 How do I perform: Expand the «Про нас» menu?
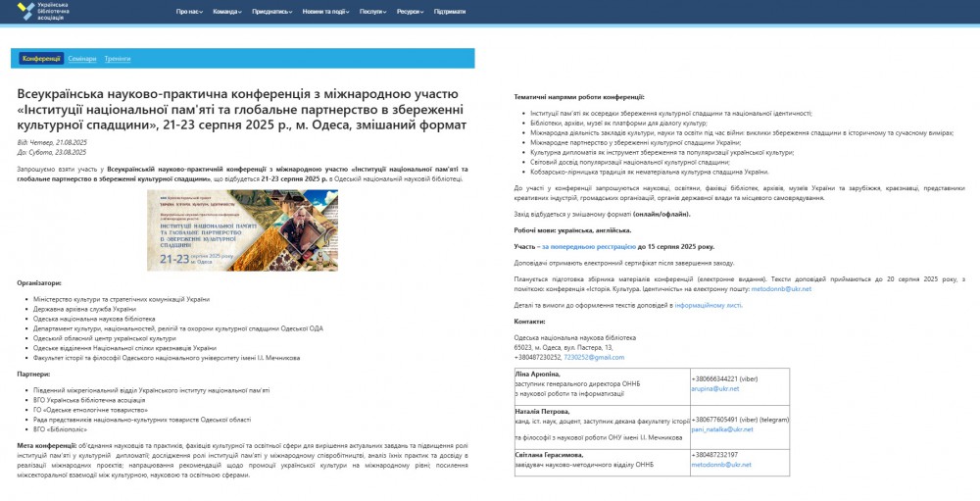[188, 12]
